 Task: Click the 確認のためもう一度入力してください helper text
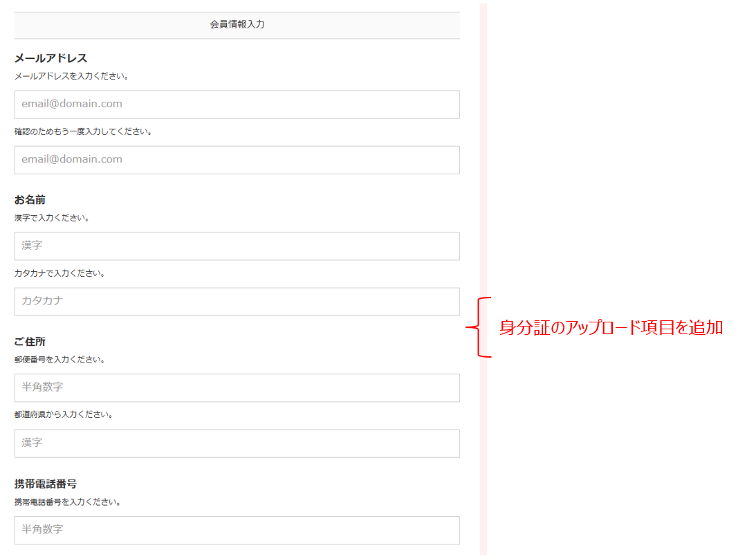click(83, 131)
